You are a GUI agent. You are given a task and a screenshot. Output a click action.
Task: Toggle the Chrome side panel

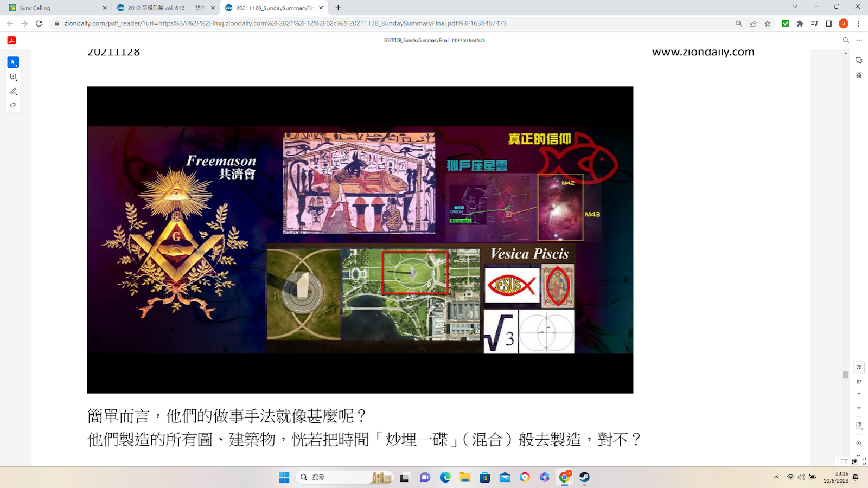pos(829,23)
